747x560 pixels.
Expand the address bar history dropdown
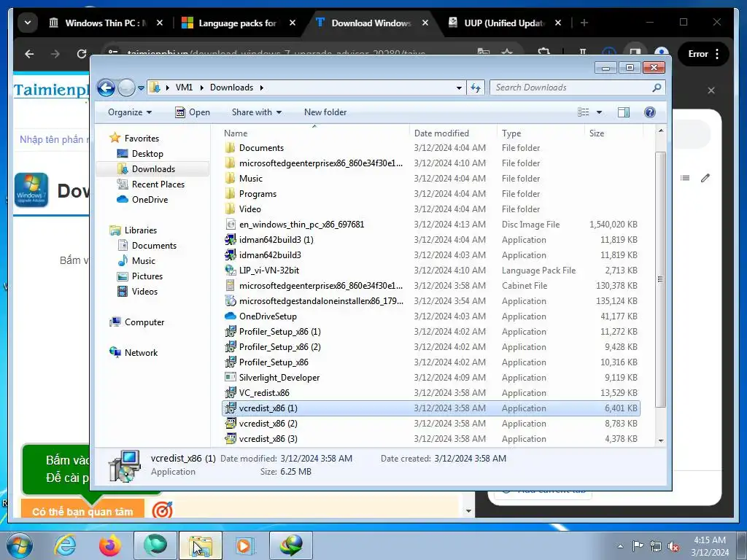pos(459,87)
